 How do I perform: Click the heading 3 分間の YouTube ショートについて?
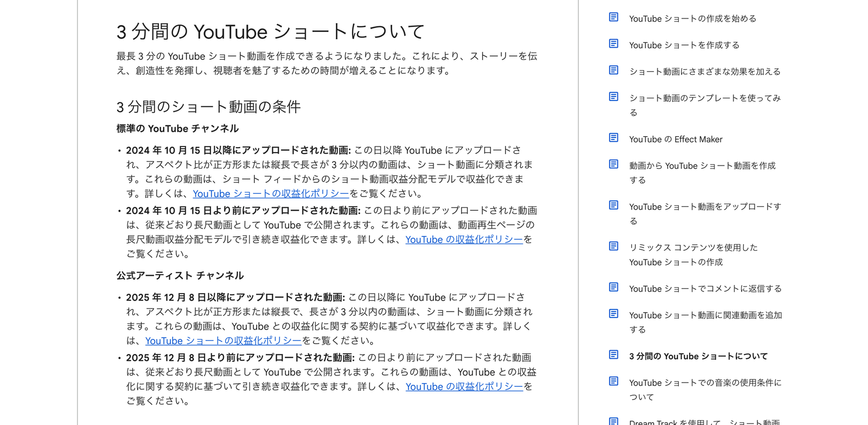(x=270, y=31)
